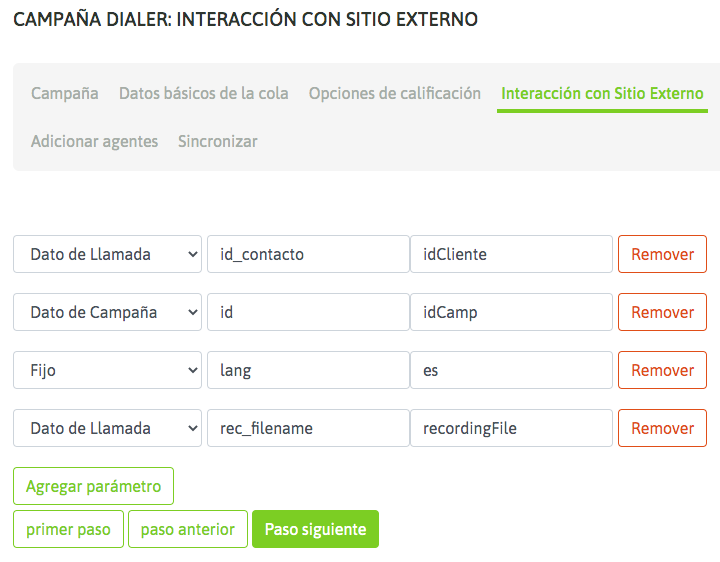Image resolution: width=720 pixels, height=562 pixels.
Task: Remove the lang parameter row
Action: (662, 370)
